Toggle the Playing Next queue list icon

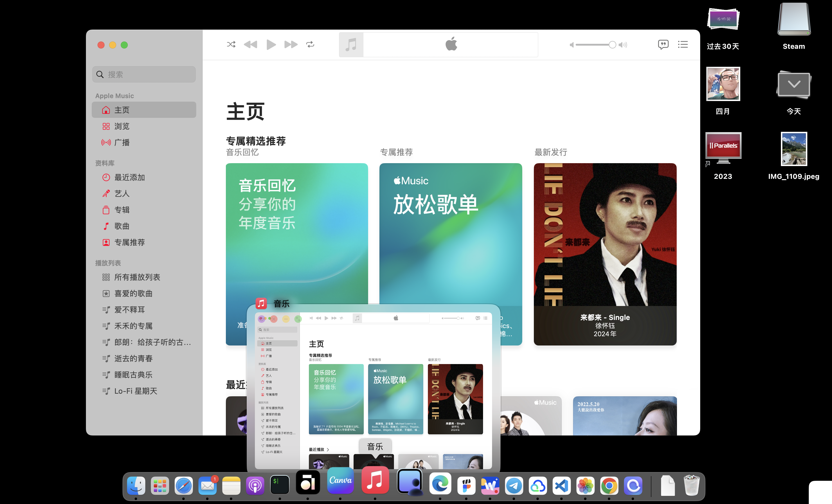(683, 44)
